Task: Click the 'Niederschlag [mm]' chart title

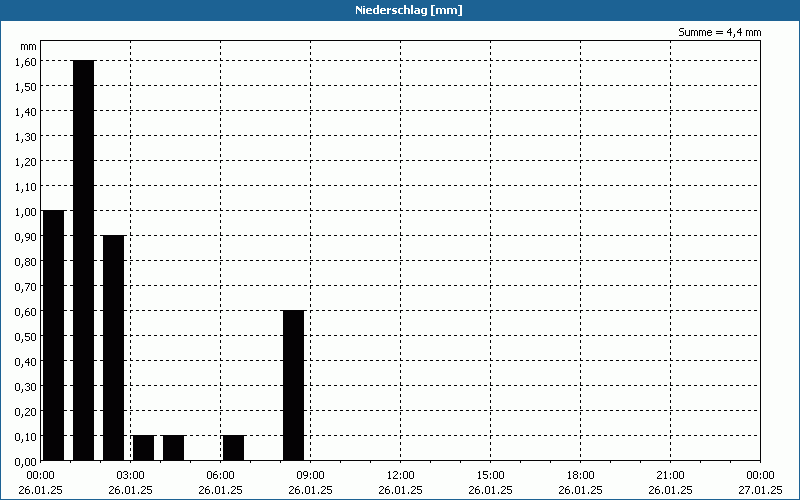Action: coord(409,10)
